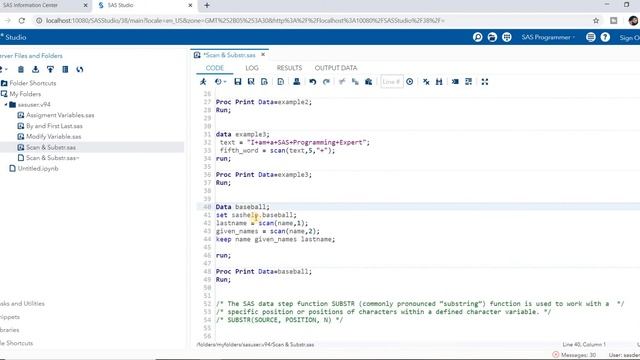Click the print program icon in editor toolbar

[297, 82]
